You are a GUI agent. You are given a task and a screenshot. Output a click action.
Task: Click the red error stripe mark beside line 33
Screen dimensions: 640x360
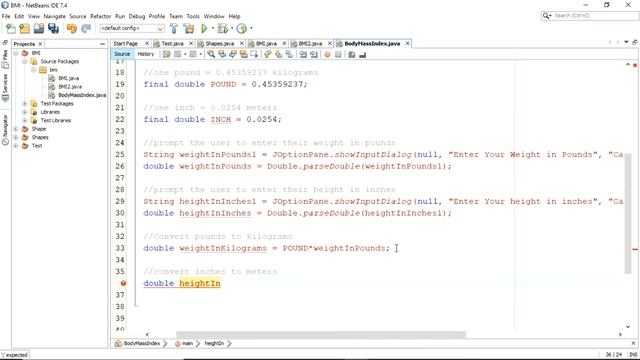tap(635, 249)
